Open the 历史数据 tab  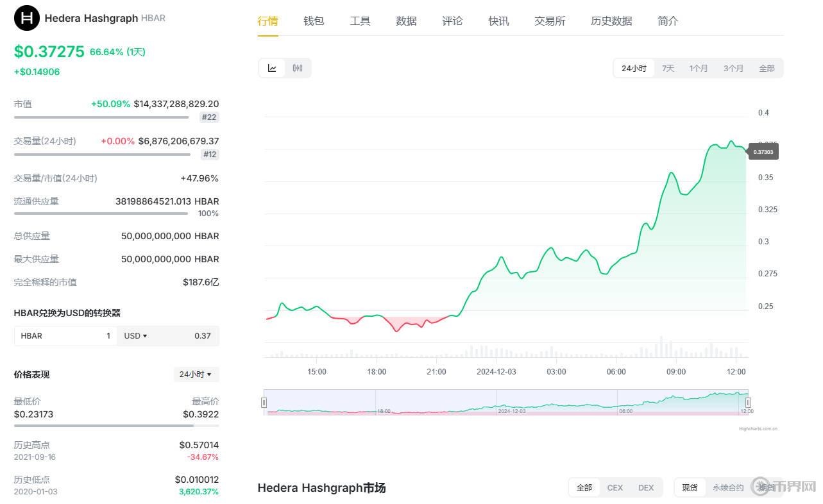pos(611,21)
